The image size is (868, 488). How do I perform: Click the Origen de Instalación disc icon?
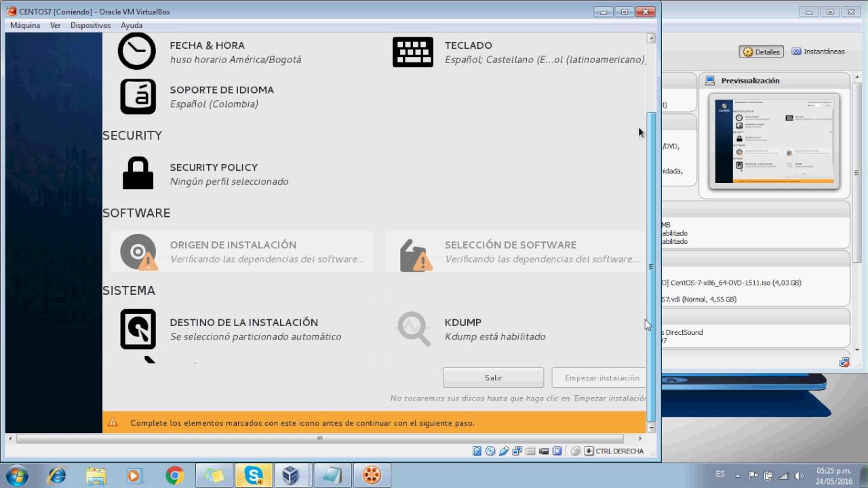coord(138,251)
